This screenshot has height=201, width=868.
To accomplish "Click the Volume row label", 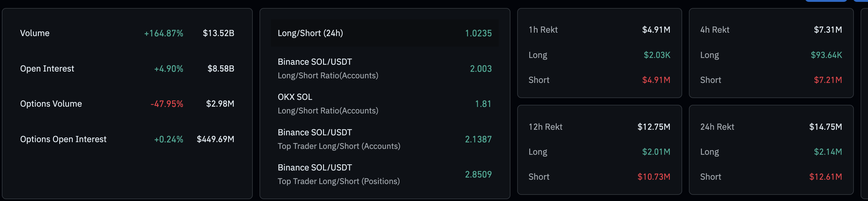I will tap(35, 33).
